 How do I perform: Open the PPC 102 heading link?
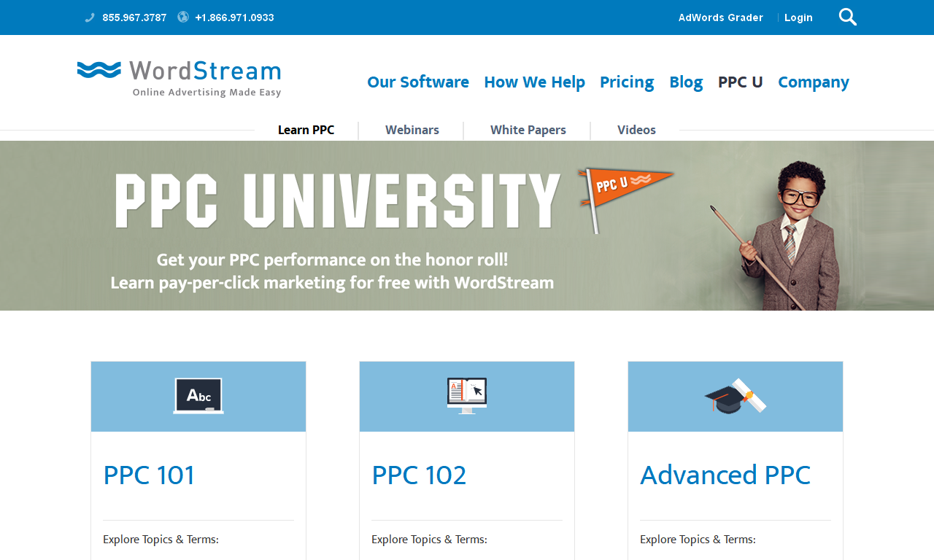click(419, 475)
